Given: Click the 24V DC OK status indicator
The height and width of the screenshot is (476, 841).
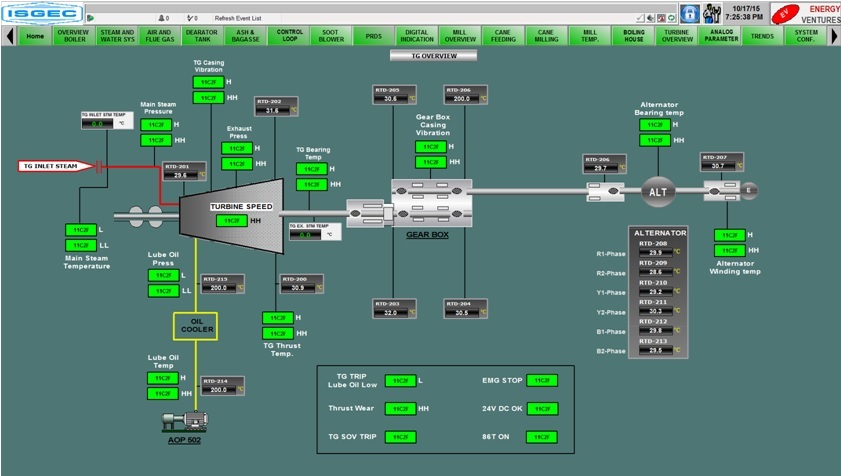Looking at the screenshot, I should coord(542,409).
